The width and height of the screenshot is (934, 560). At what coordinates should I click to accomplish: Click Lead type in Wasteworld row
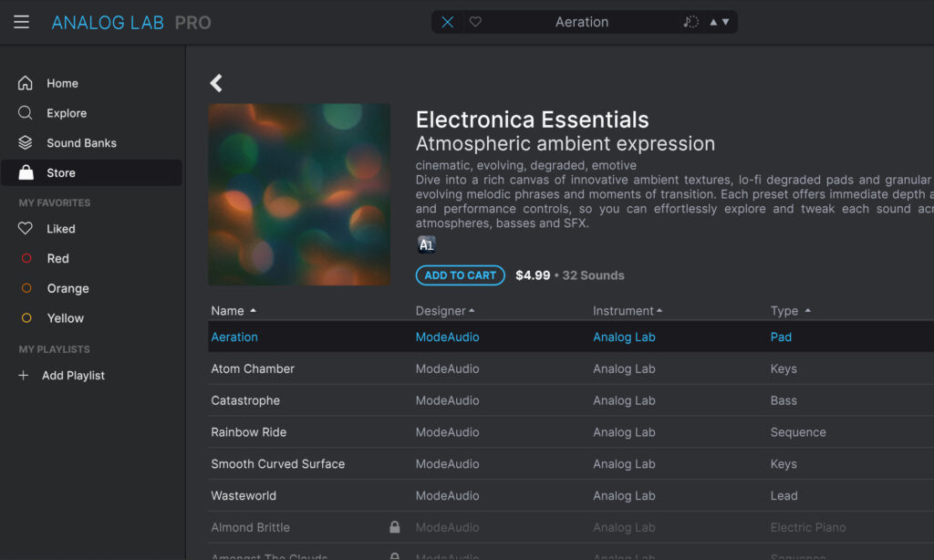click(x=784, y=495)
